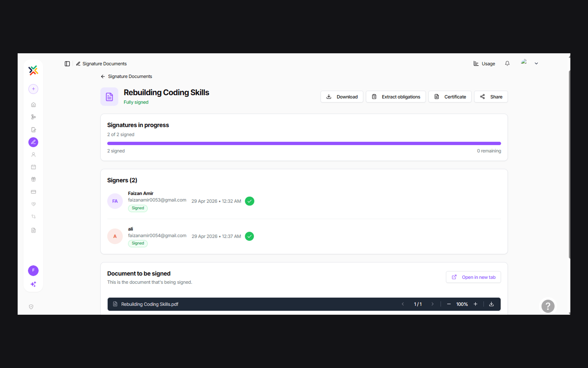Open the billing card icon in sidebar
This screenshot has width=588, height=368.
pos(34,192)
